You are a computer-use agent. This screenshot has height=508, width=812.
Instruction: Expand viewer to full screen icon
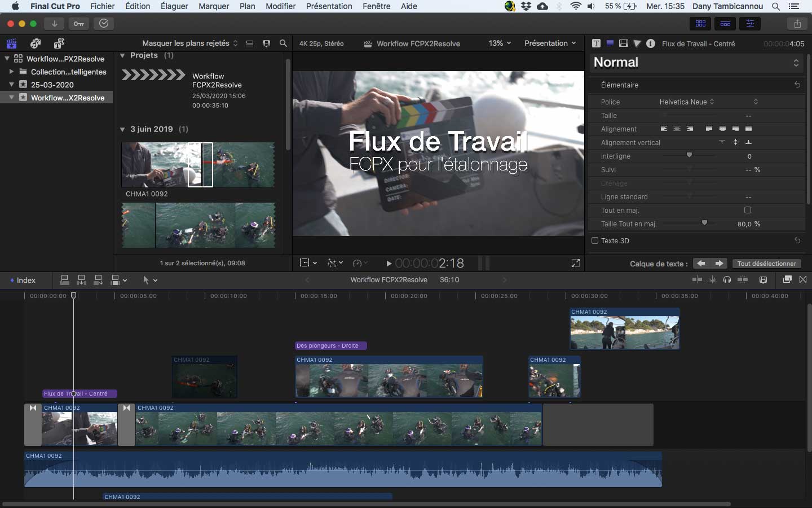click(575, 263)
